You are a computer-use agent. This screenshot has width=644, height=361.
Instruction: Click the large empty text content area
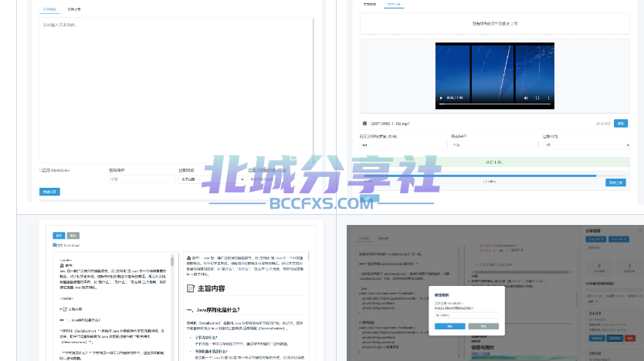tap(176, 90)
